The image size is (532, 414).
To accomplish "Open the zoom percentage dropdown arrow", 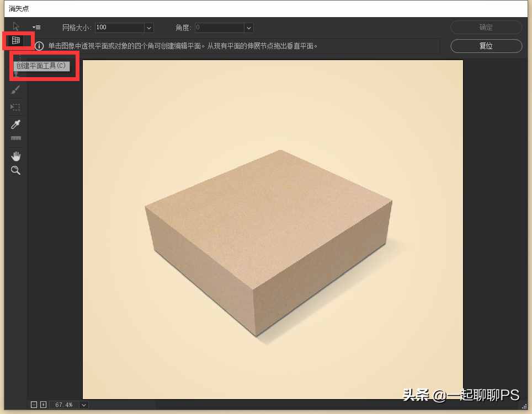I will coord(84,405).
